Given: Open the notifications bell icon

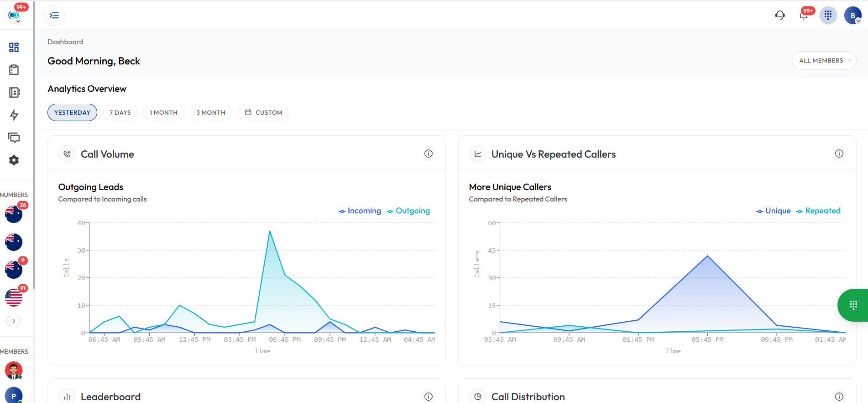Looking at the screenshot, I should pos(804,16).
